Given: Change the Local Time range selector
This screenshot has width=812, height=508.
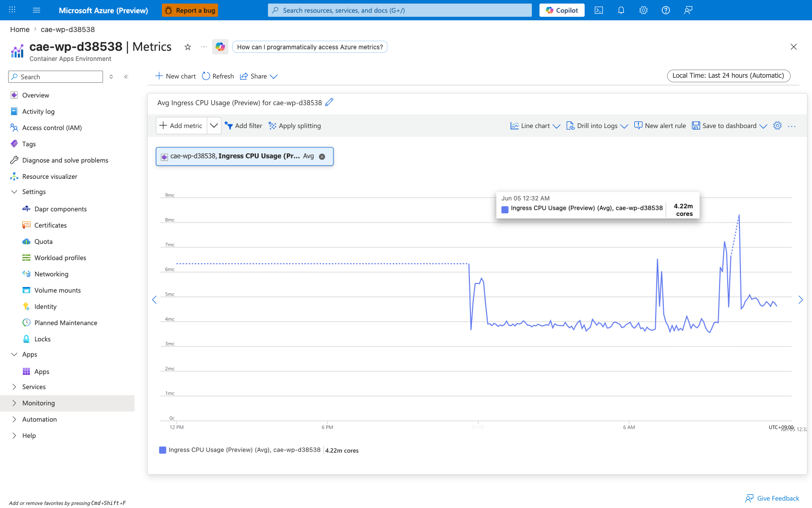Looking at the screenshot, I should 728,76.
